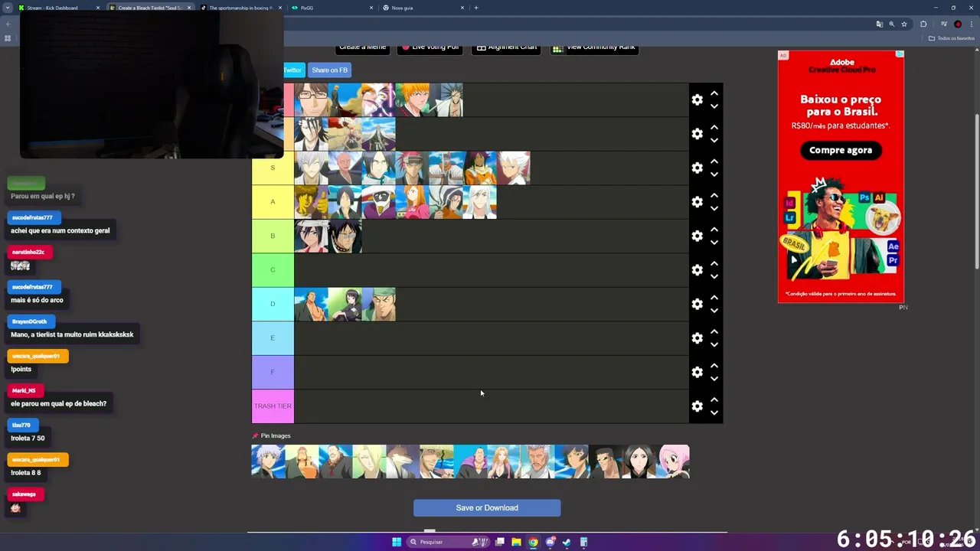This screenshot has height=551, width=980.
Task: Click the zoom magnifier in address bar
Action: 892,24
